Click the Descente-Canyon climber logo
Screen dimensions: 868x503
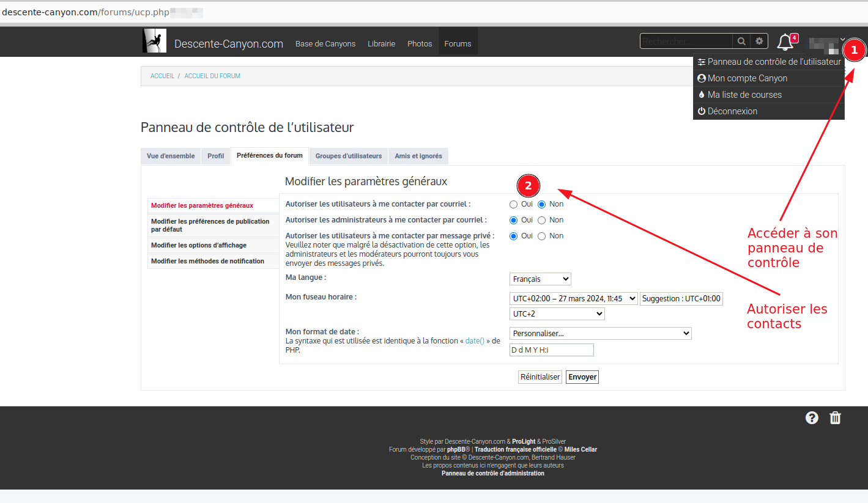[x=154, y=40]
